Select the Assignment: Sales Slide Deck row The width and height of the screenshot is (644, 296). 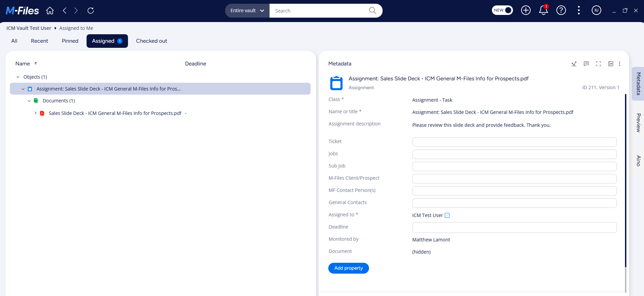tap(160, 89)
